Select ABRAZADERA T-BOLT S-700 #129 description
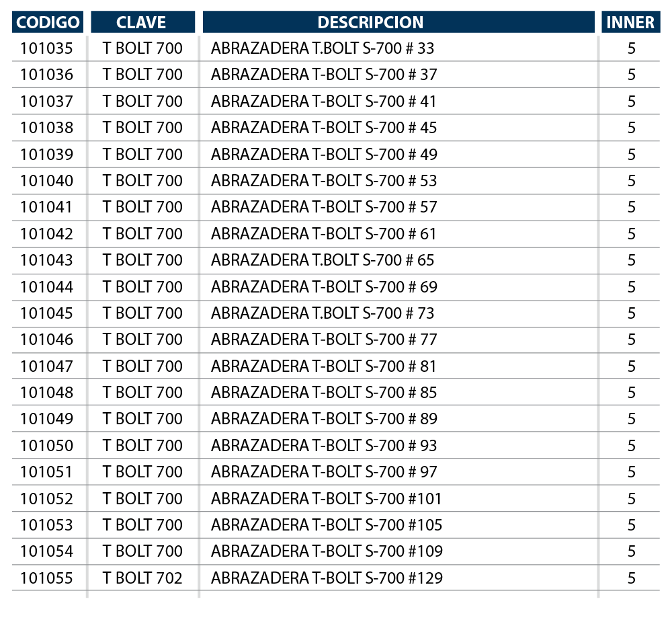The image size is (672, 628). (327, 578)
